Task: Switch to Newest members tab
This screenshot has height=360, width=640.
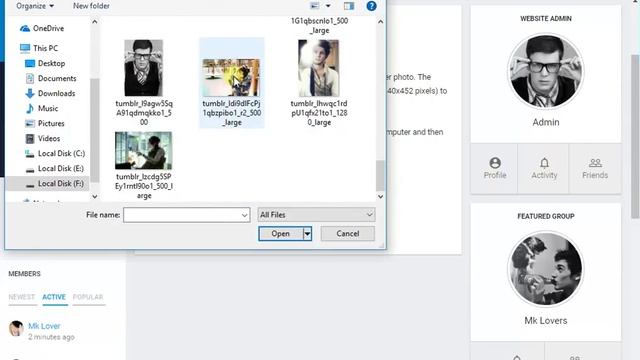Action: (x=22, y=297)
